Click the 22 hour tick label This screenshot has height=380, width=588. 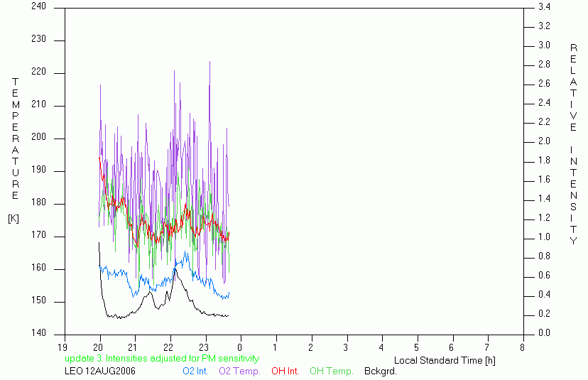(x=169, y=347)
